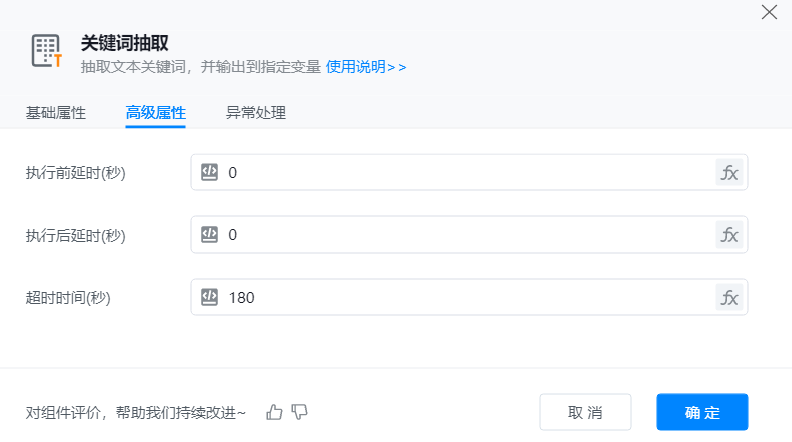Click fx button for 执行后延时 field
Image resolution: width=792 pixels, height=442 pixels.
(730, 235)
